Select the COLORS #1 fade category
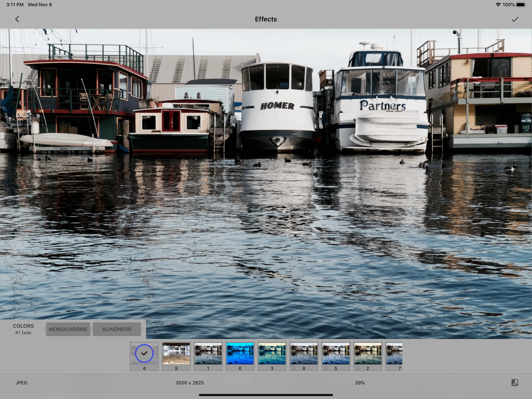This screenshot has height=399, width=532. pos(23,329)
